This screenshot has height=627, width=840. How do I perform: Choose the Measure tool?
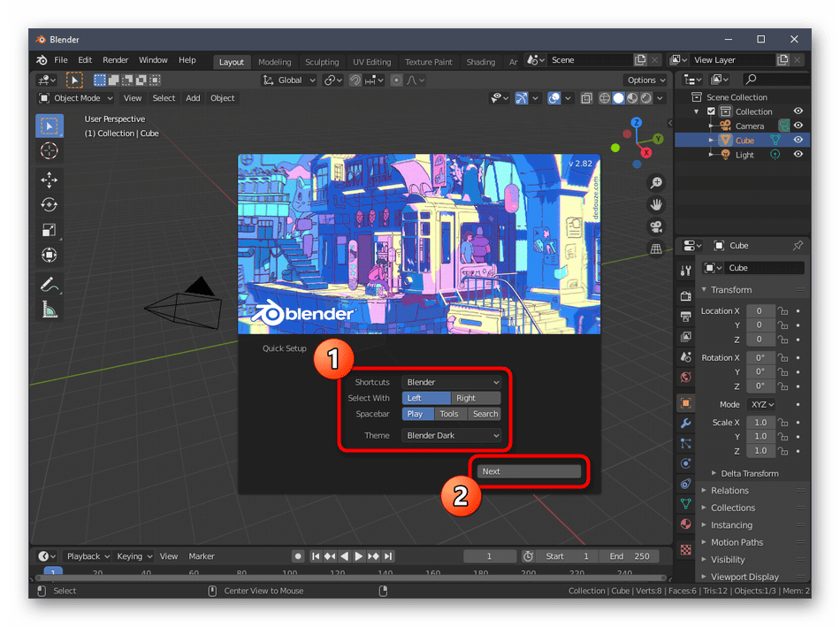[x=50, y=310]
